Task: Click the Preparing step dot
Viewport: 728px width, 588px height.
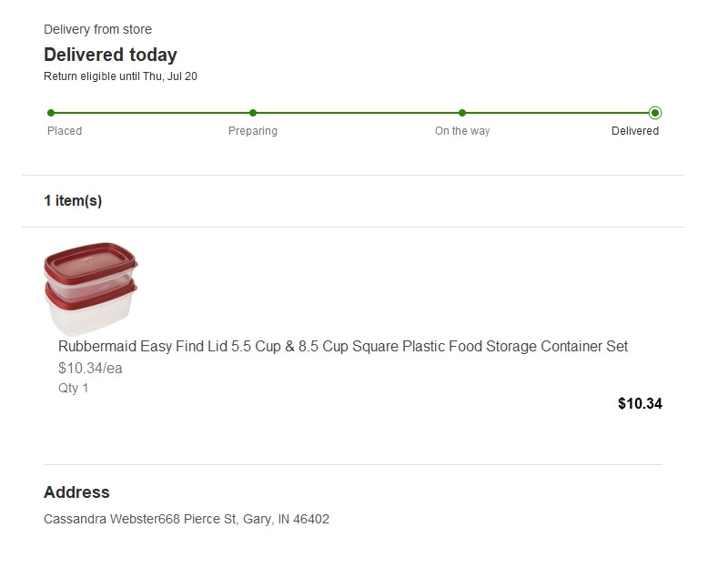Action: (x=253, y=113)
